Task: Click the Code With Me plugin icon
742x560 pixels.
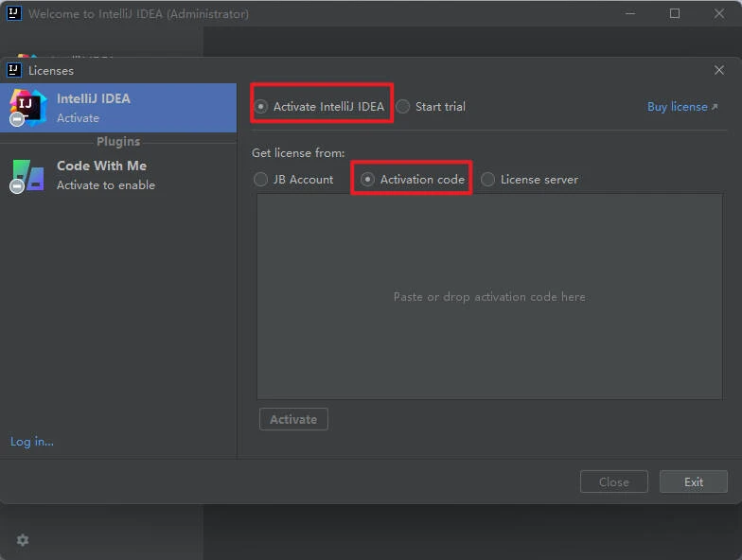Action: (x=27, y=175)
